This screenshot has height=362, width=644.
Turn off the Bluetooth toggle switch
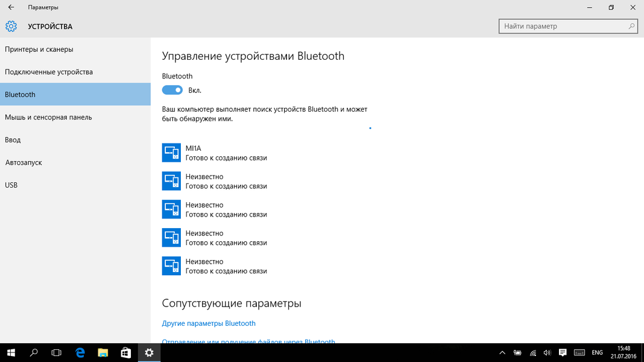[172, 90]
